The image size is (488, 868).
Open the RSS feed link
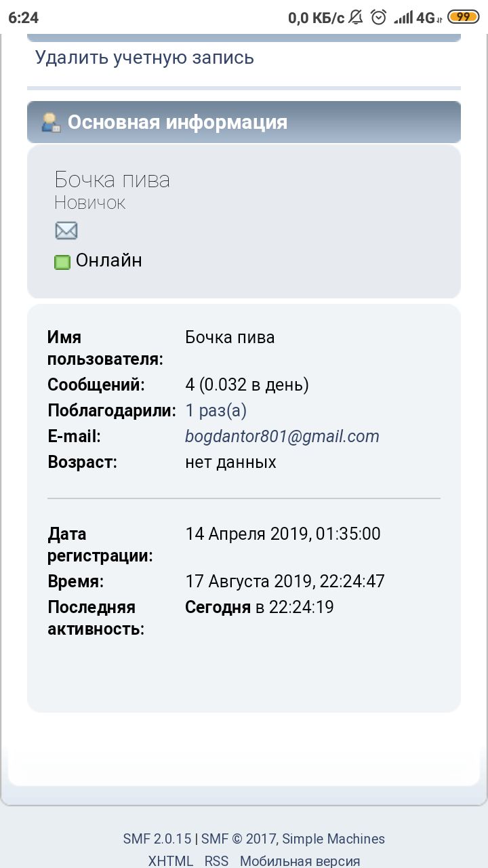[217, 861]
